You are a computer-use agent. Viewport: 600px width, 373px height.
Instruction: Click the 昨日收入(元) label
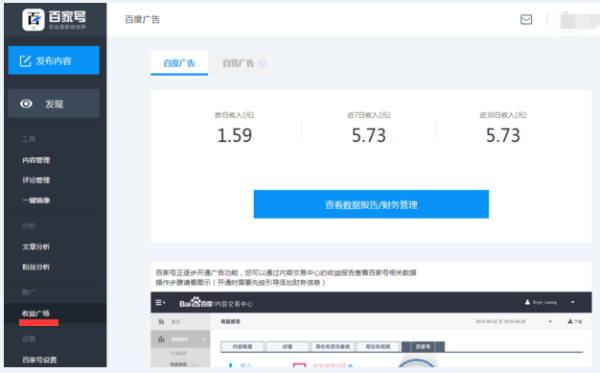pos(234,115)
